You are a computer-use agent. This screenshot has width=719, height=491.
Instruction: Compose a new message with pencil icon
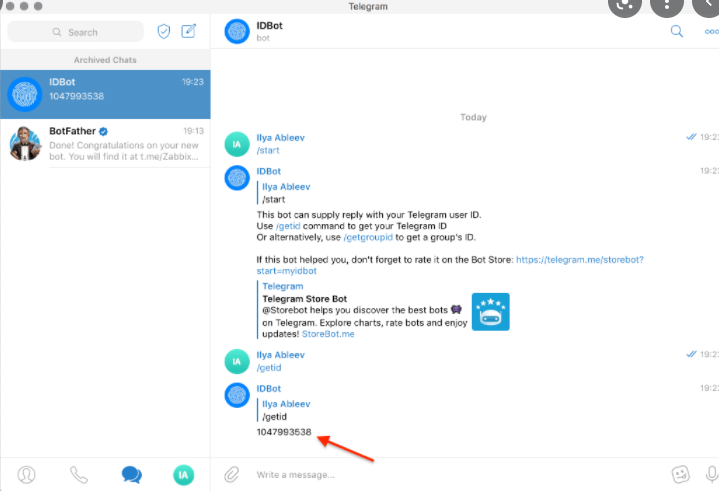[189, 31]
